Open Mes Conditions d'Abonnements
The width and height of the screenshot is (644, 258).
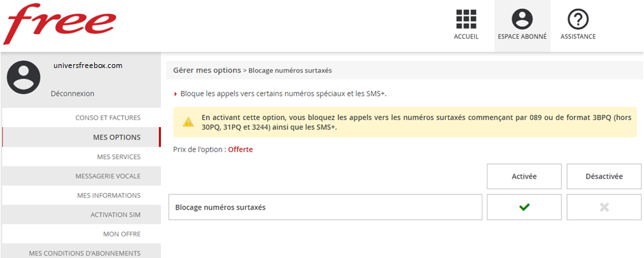[85, 253]
